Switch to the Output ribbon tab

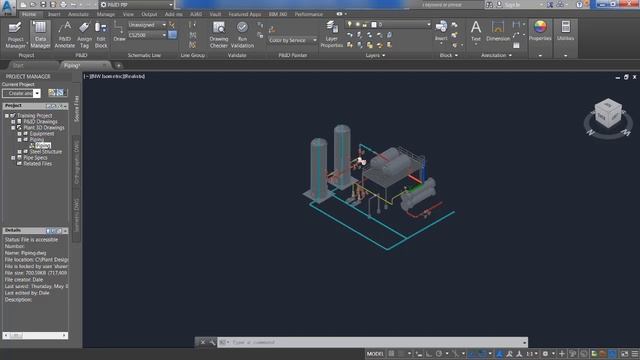coord(149,14)
